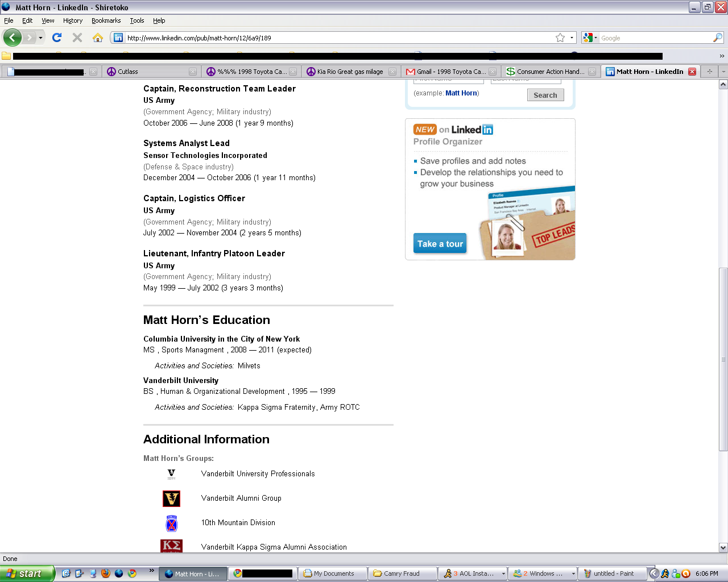Click 10th Mountain Division badge icon

pos(171,523)
